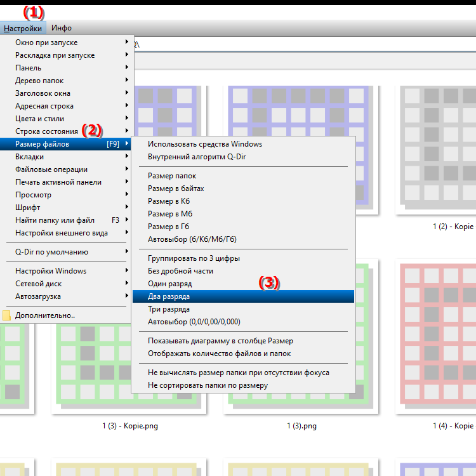Select Без дробной части
This screenshot has width=476, height=476.
pos(243,271)
